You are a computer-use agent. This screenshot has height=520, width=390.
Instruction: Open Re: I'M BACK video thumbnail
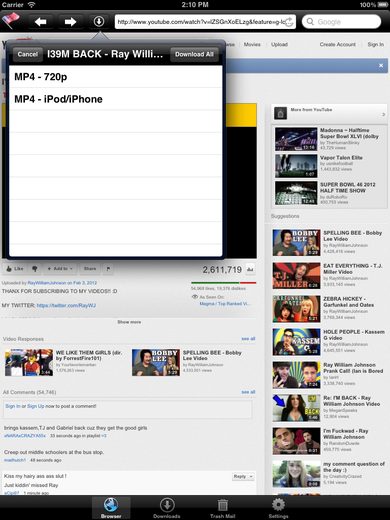click(296, 408)
